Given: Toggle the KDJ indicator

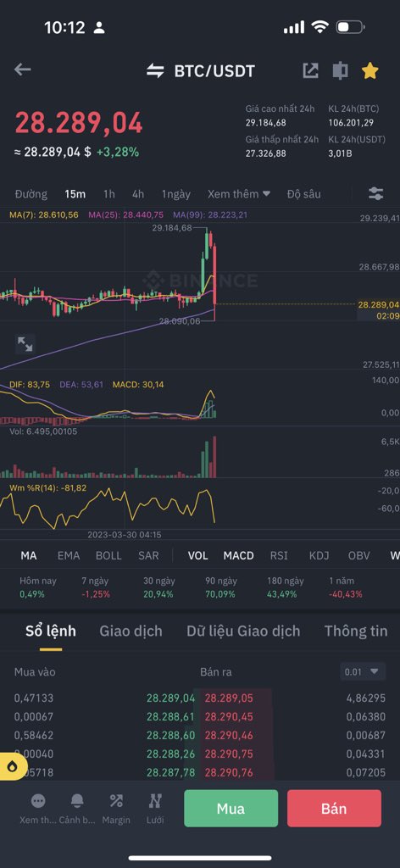Looking at the screenshot, I should [319, 556].
